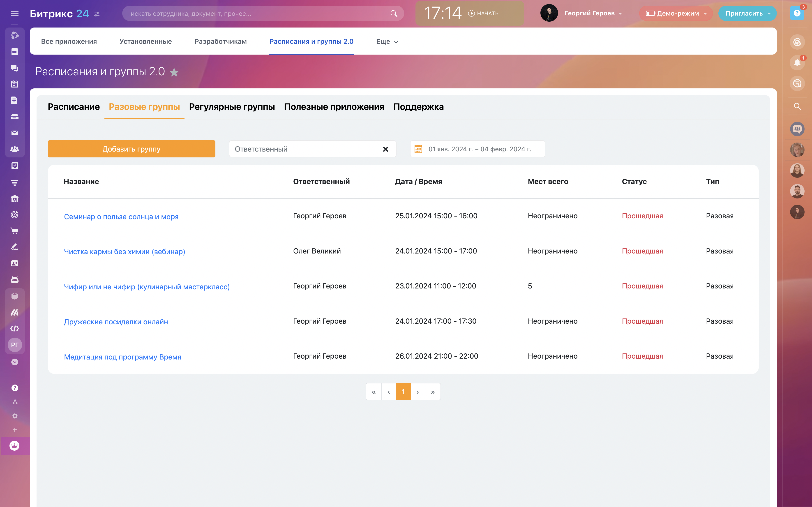
Task: Open the shopping cart sidebar icon
Action: [14, 231]
